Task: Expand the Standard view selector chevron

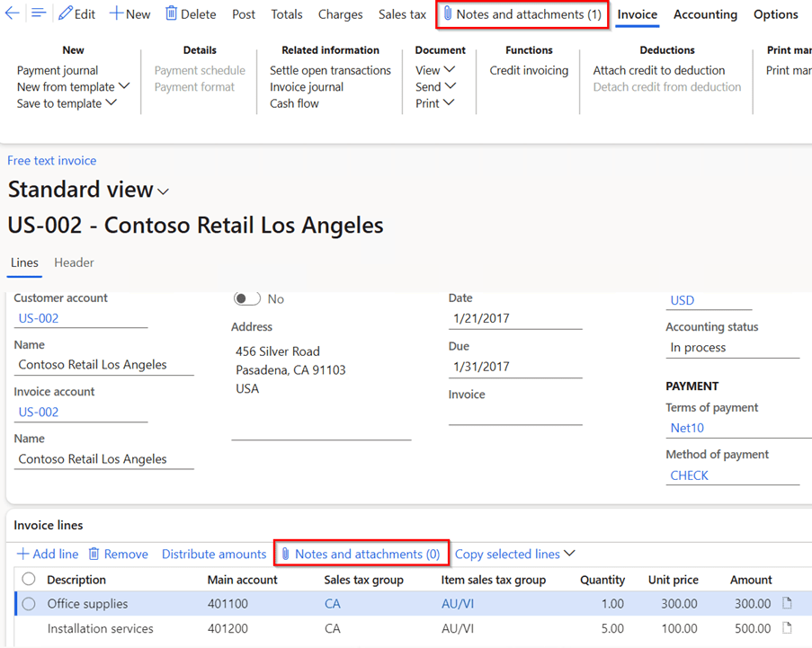Action: coord(163,192)
